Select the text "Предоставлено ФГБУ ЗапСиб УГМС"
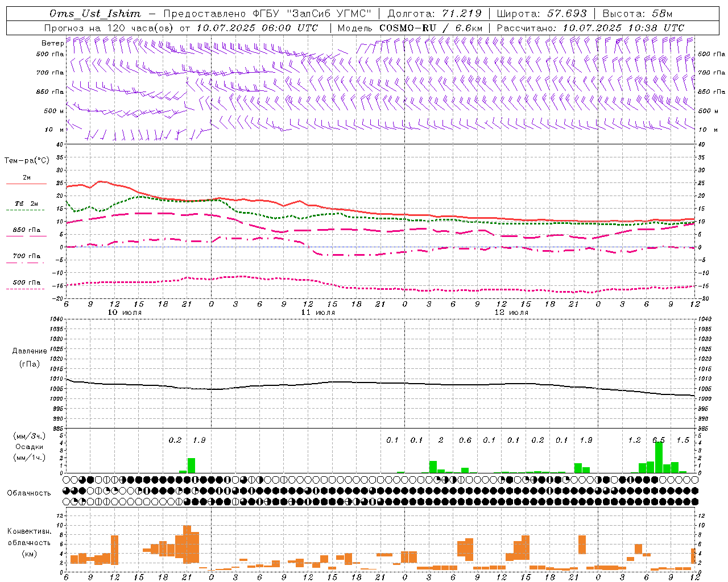Viewport: 728px width, 582px height. click(267, 14)
